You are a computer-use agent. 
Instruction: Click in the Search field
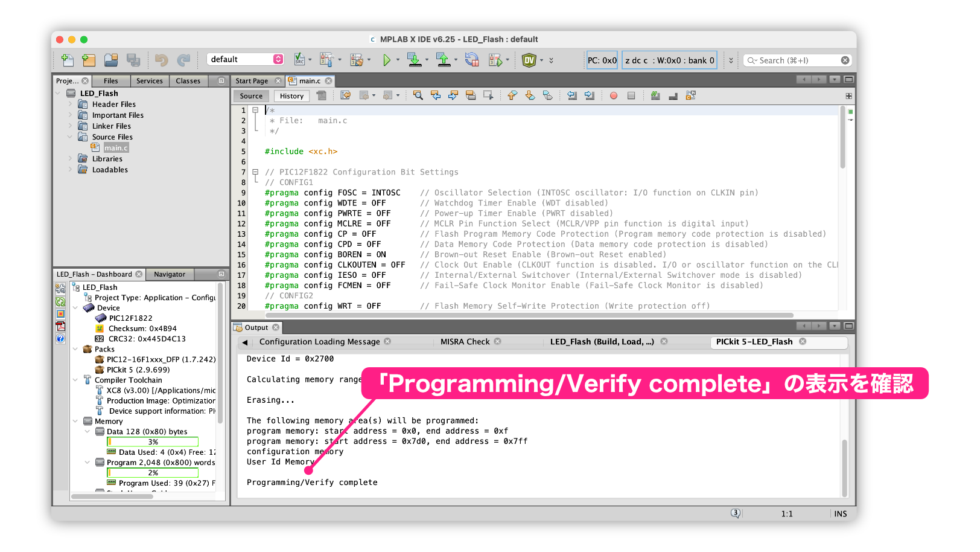(x=798, y=60)
